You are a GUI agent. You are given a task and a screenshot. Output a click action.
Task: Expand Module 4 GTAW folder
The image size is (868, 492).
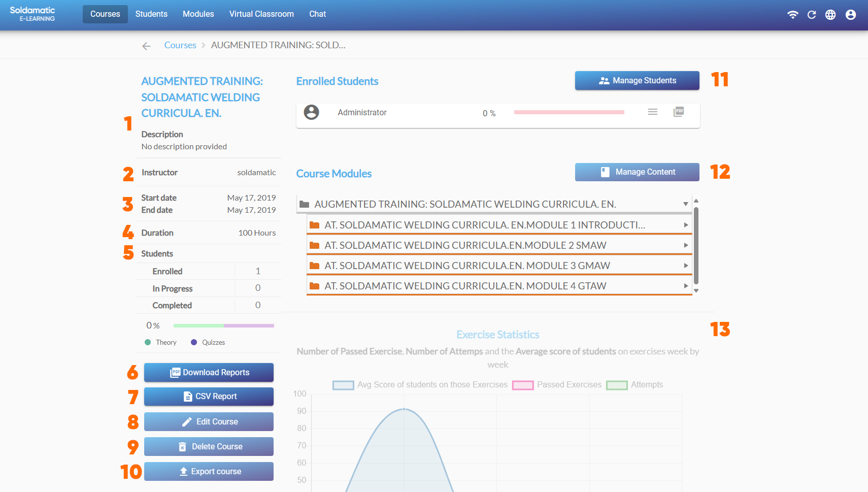click(x=686, y=286)
